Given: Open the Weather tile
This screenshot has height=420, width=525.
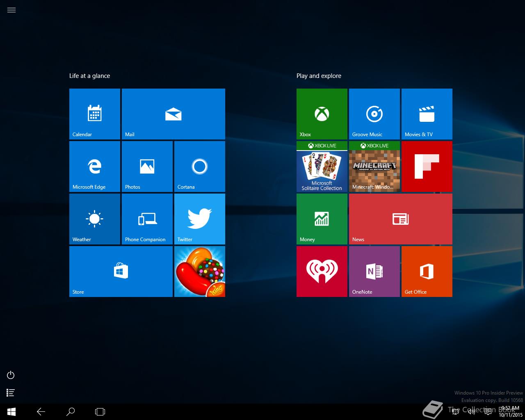Looking at the screenshot, I should coord(95,219).
